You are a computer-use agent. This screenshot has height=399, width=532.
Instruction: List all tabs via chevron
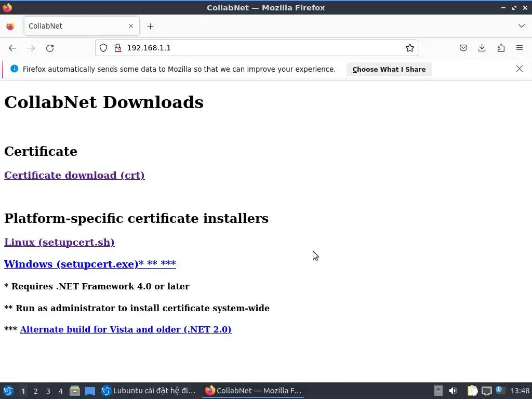point(522,26)
